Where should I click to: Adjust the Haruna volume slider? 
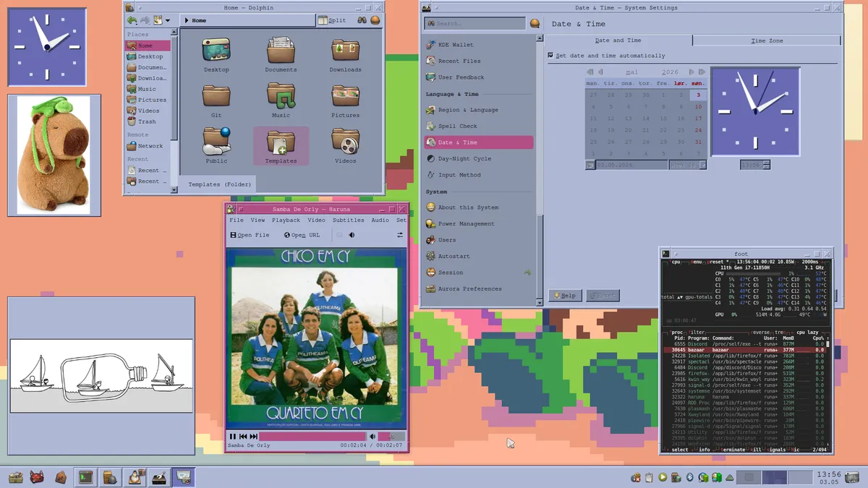click(x=392, y=436)
